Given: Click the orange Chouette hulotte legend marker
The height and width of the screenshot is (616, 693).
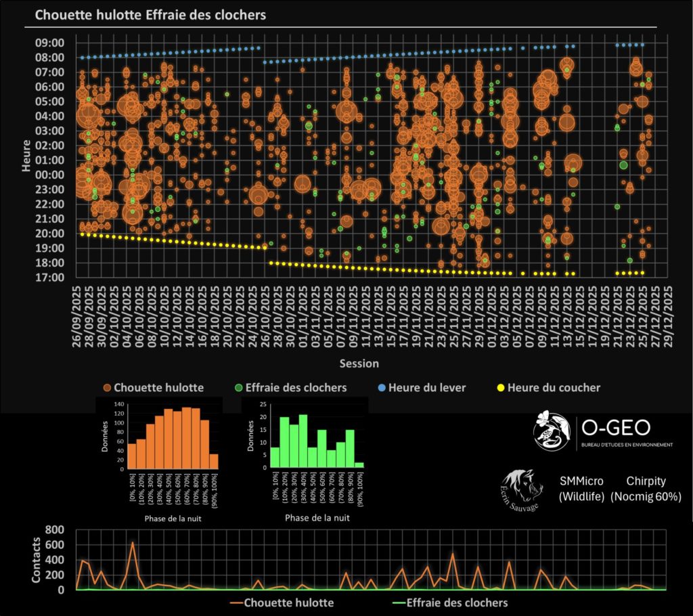Looking at the screenshot, I should click(106, 388).
